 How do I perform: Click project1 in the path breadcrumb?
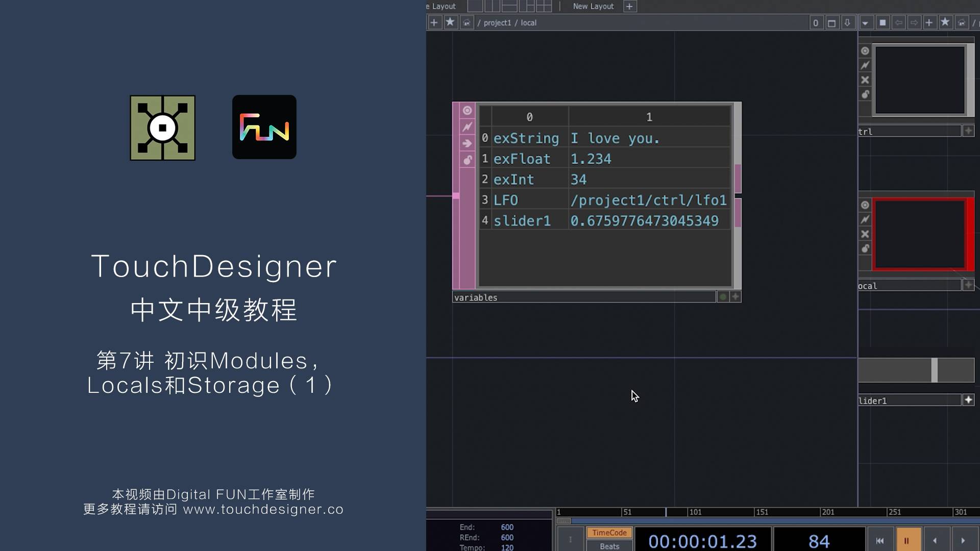497,23
